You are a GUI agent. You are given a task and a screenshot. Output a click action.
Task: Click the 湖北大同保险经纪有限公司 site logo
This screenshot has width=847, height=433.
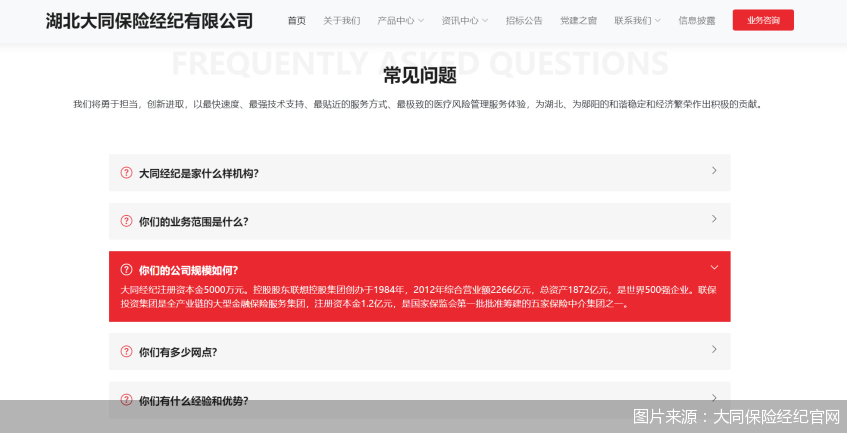point(149,21)
